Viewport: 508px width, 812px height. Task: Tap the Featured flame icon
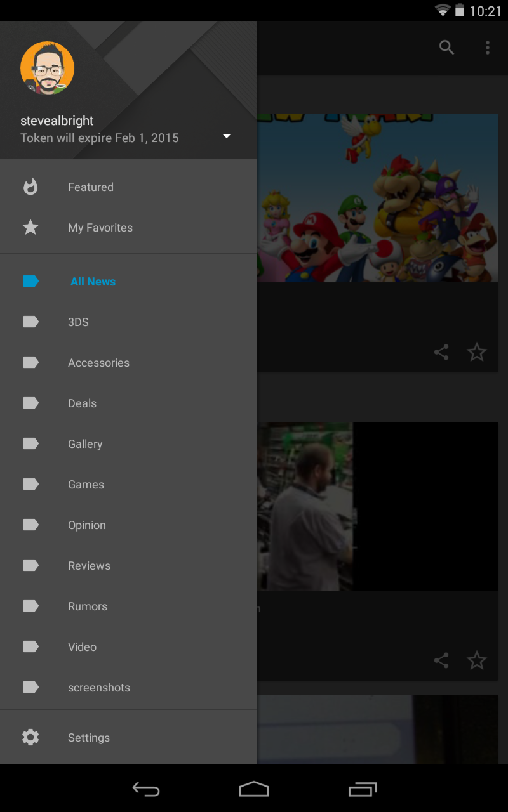click(x=30, y=187)
